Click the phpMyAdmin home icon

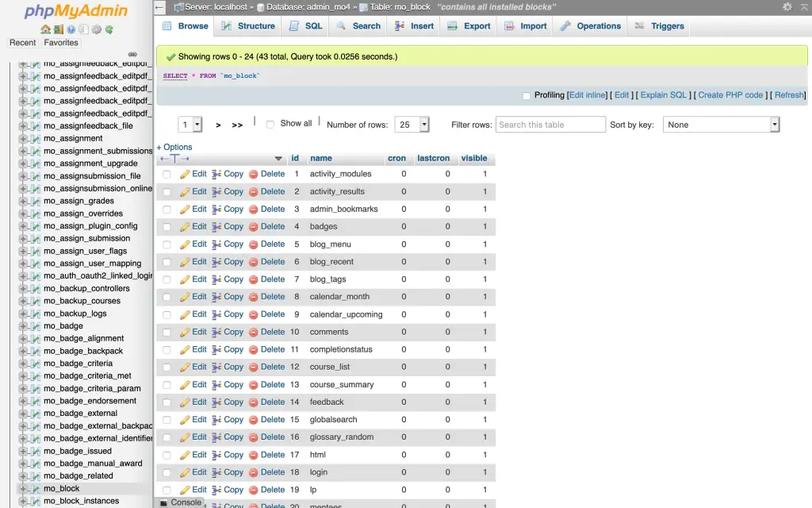click(x=44, y=28)
